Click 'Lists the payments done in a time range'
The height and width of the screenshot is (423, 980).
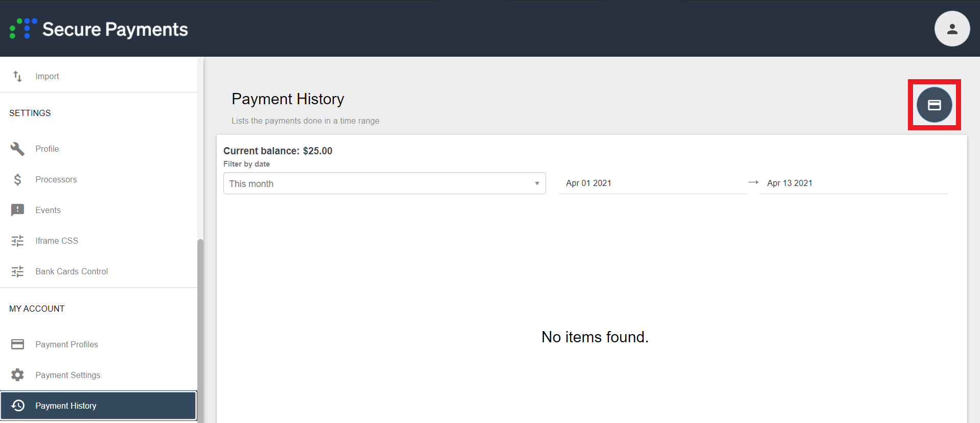point(305,121)
